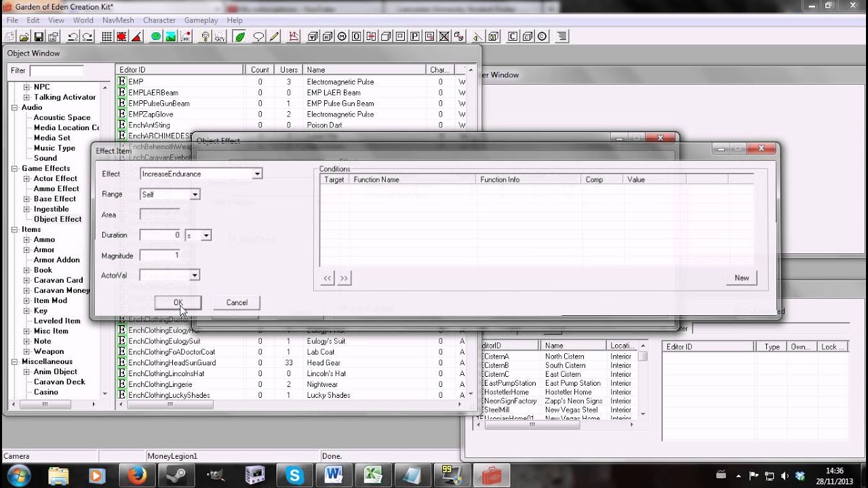
Task: Confirm the Effect Item with OK
Action: point(178,302)
